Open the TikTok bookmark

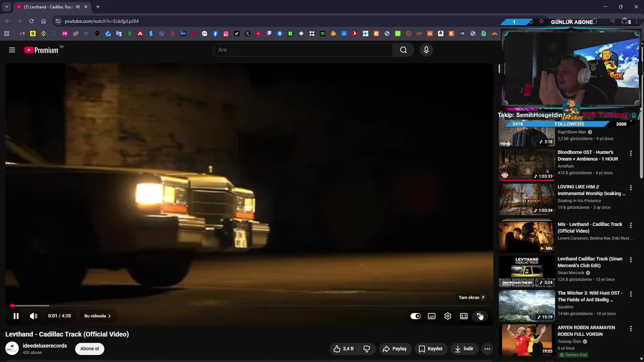coord(236,34)
